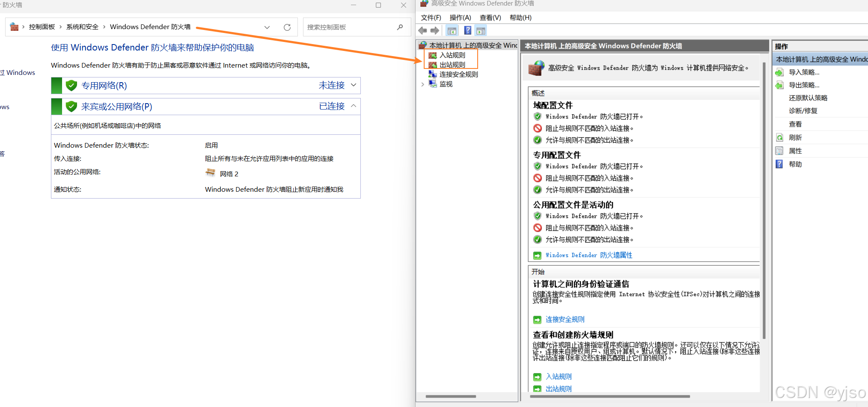Click the Windows Defender 防火墙 breadcrumb

[150, 27]
